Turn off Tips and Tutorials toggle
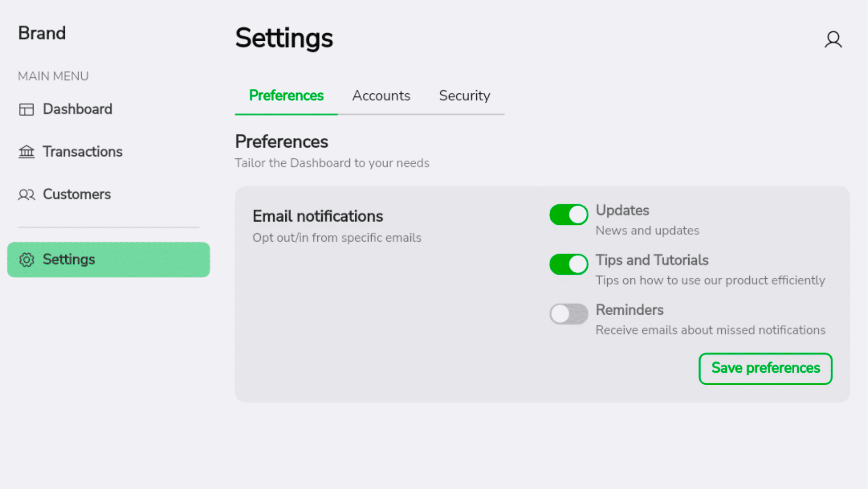This screenshot has width=868, height=489. 568,264
